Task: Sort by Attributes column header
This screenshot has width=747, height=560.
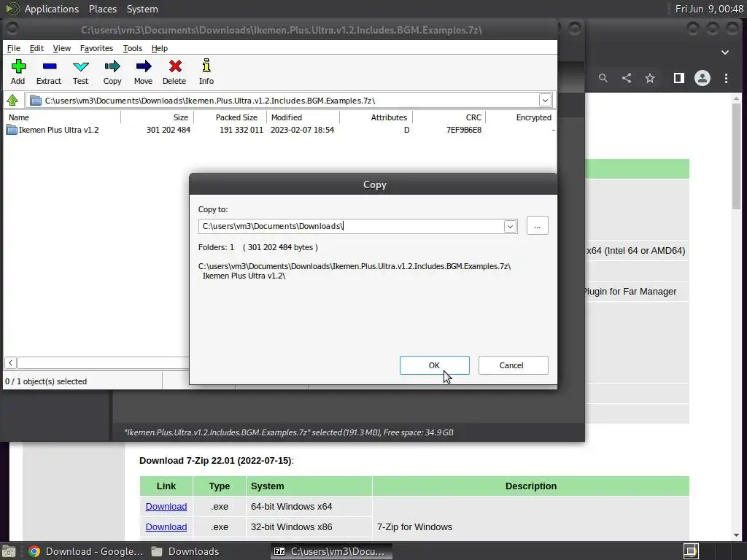Action: pyautogui.click(x=376, y=117)
